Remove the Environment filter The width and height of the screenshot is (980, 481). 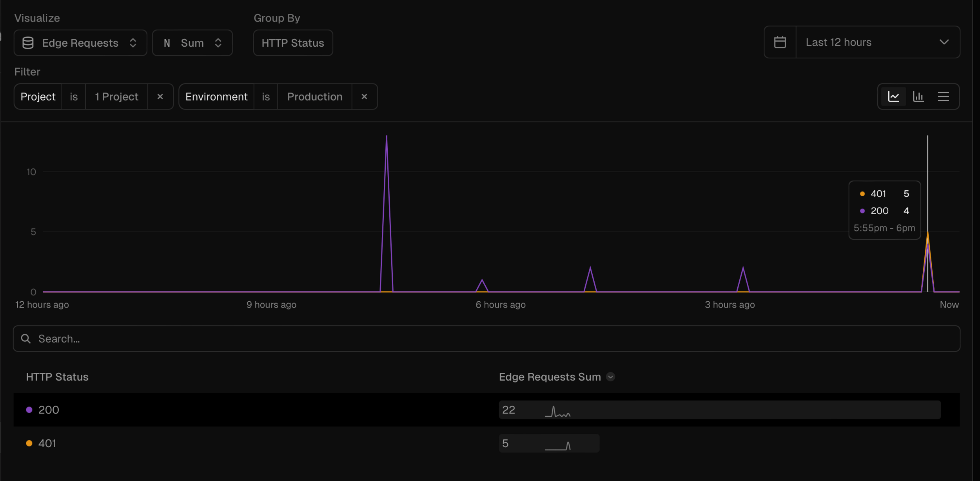click(x=364, y=97)
